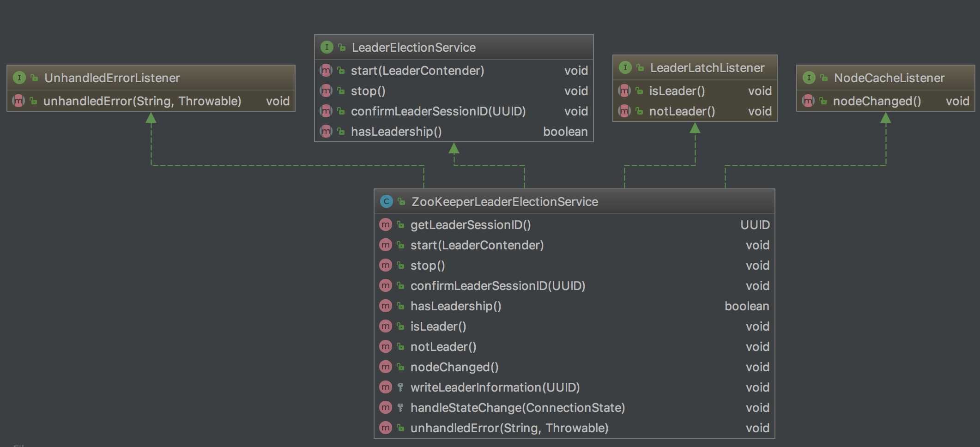
Task: Click the interface icon beside LeaderElectionService
Action: coord(327,47)
